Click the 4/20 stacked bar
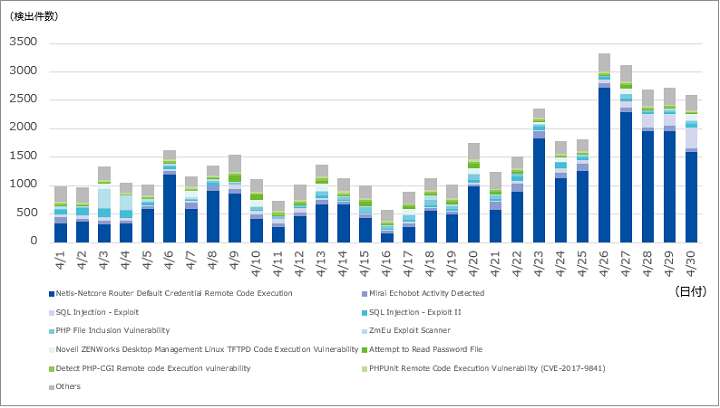This screenshot has width=720, height=408. tap(474, 193)
